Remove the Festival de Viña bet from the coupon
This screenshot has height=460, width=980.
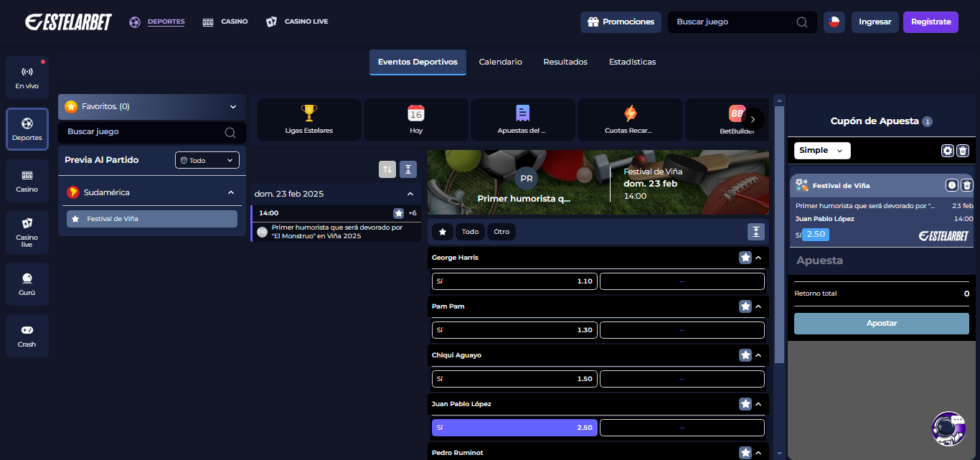967,185
